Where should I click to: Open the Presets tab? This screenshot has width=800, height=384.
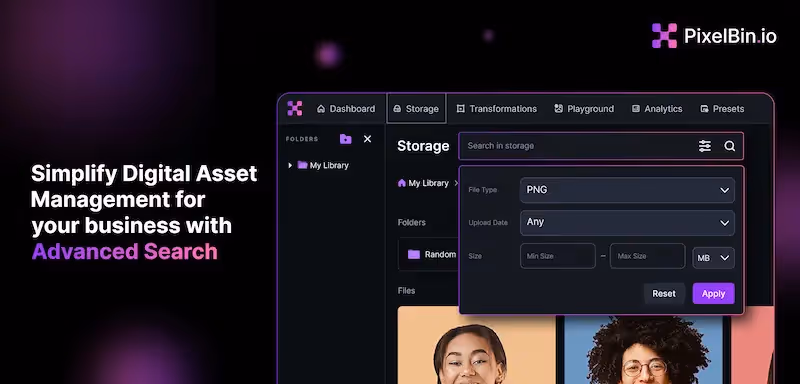(722, 109)
